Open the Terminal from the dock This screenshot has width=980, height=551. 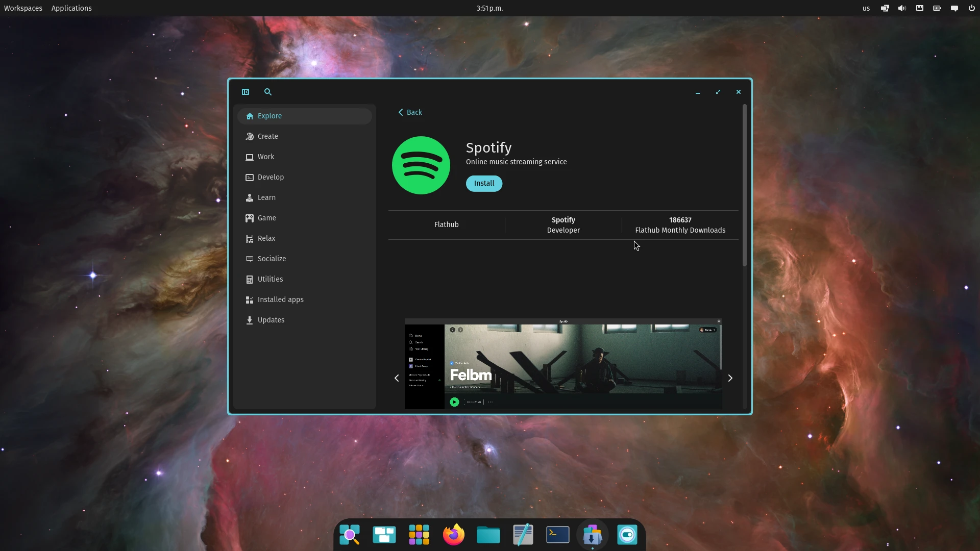557,535
